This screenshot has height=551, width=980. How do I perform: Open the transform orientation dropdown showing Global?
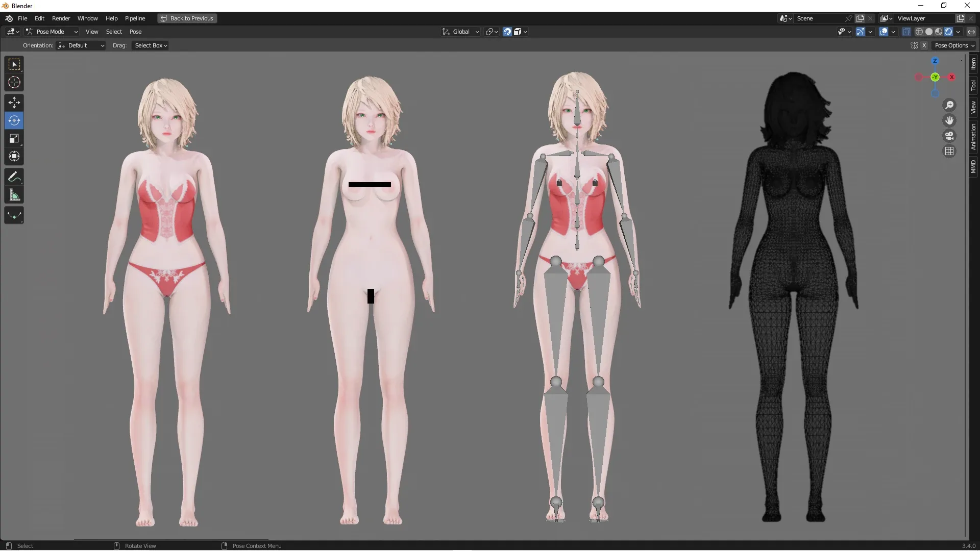(460, 31)
